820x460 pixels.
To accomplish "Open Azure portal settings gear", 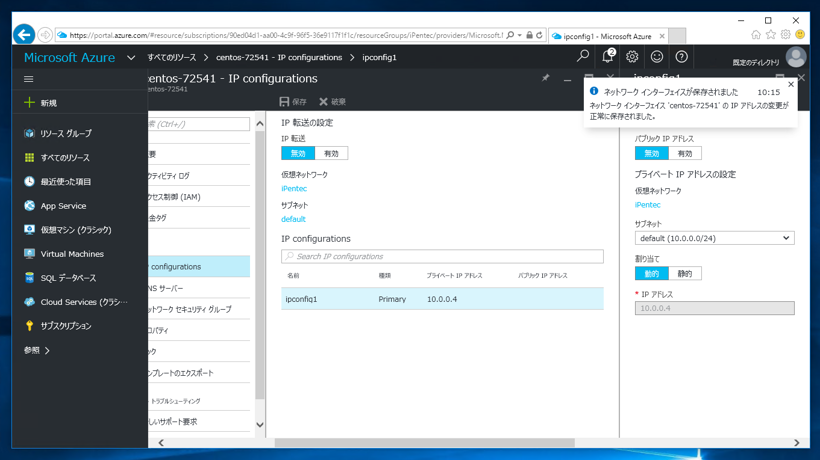I will [x=632, y=56].
